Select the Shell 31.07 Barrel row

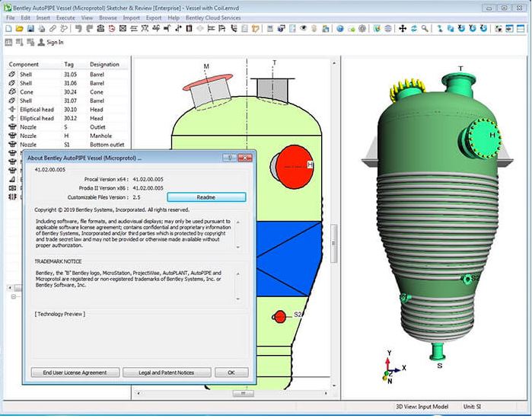(67, 101)
